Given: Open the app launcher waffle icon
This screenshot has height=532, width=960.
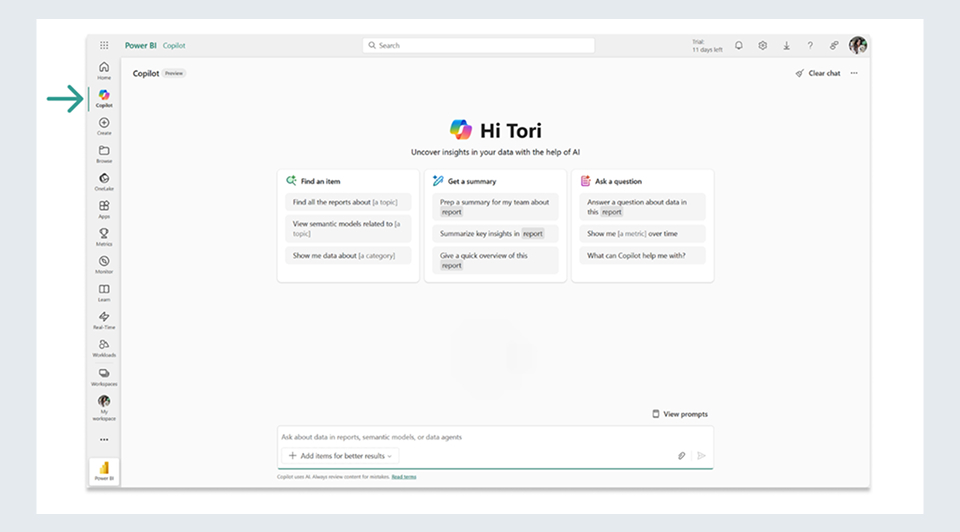Looking at the screenshot, I should 104,45.
